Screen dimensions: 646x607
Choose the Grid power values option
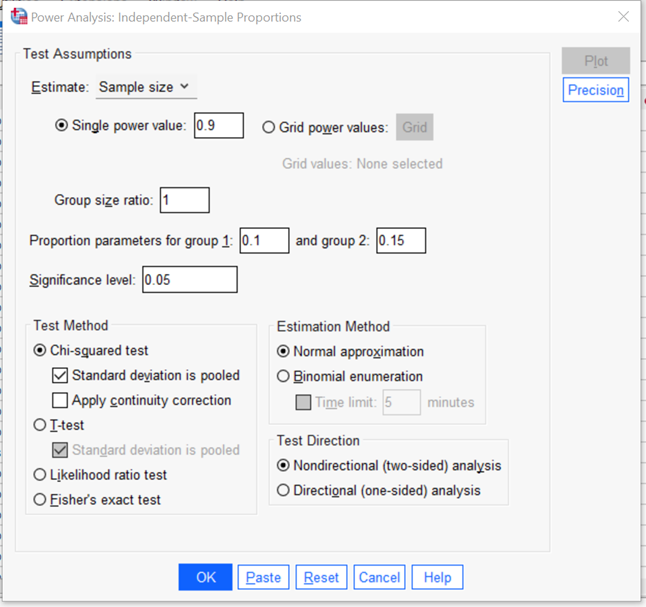(269, 127)
